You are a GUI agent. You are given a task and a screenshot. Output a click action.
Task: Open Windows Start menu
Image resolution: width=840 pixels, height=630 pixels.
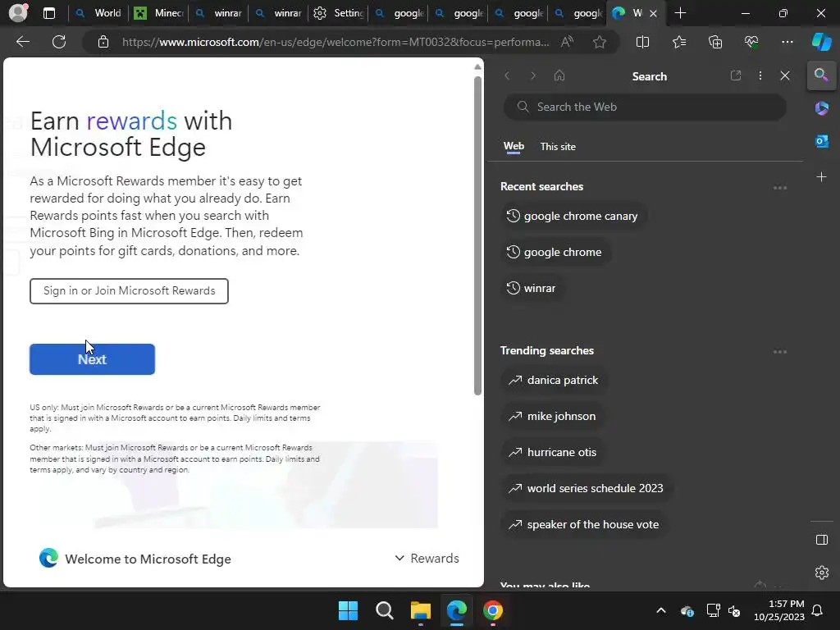point(348,610)
